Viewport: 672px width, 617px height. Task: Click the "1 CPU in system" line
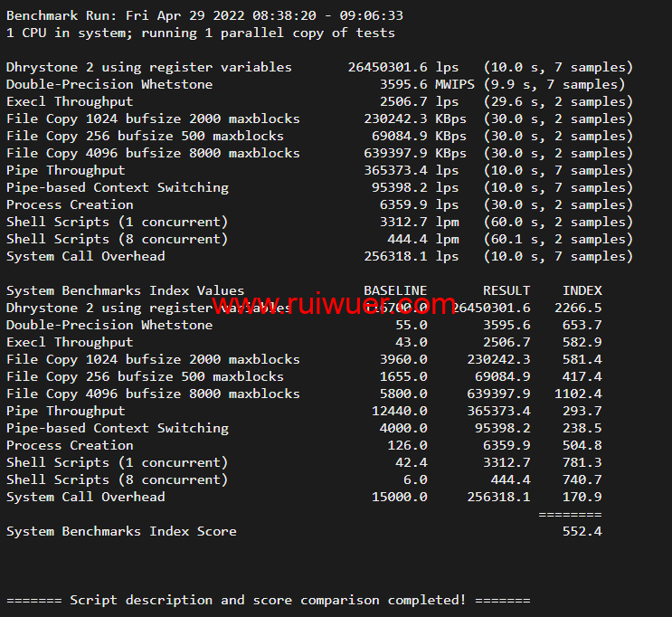[200, 33]
